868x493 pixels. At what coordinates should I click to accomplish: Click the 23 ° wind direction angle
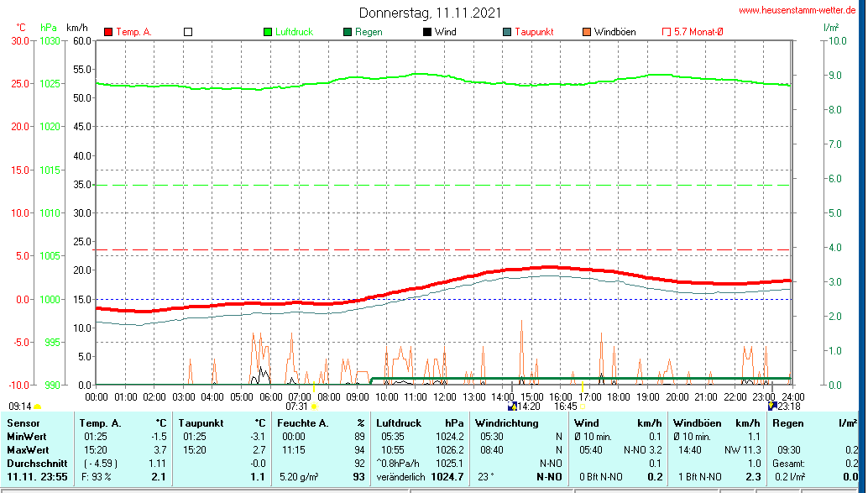coord(485,476)
